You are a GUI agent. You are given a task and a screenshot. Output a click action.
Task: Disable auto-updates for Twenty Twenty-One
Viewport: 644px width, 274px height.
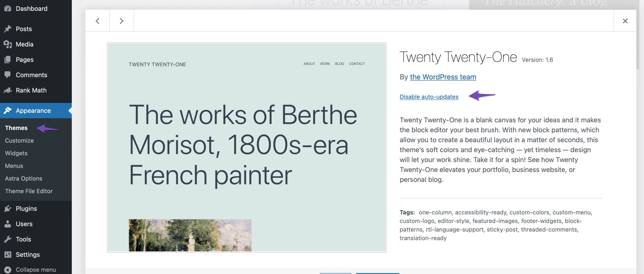click(x=428, y=97)
